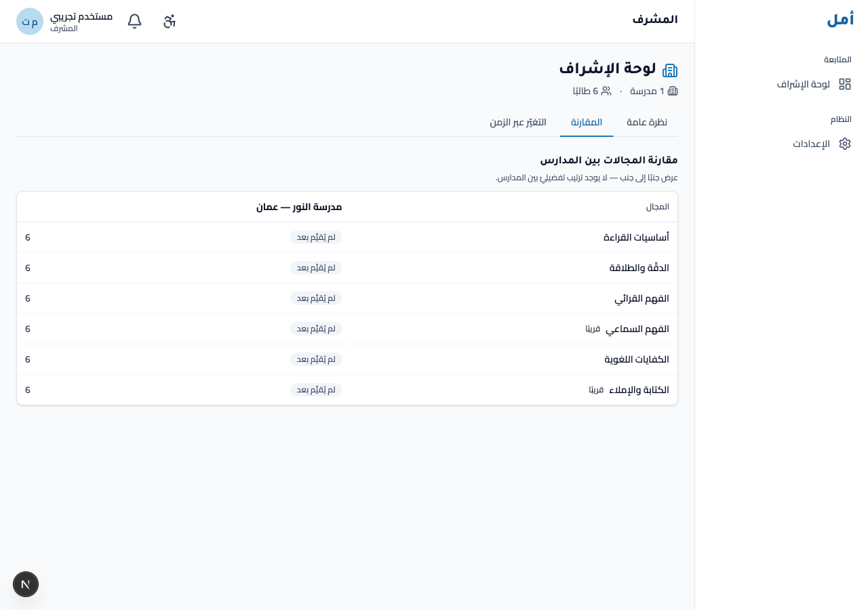Click the small school icon beside 1 مدرسة

tap(673, 91)
